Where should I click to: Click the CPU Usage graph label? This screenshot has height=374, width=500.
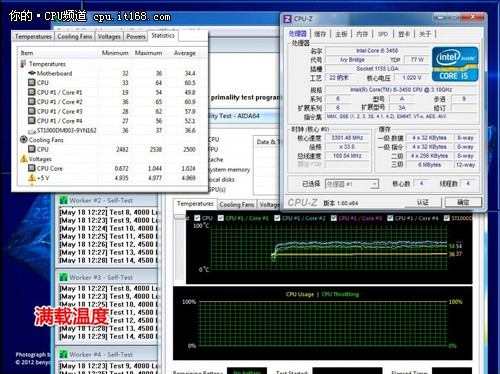(x=300, y=294)
